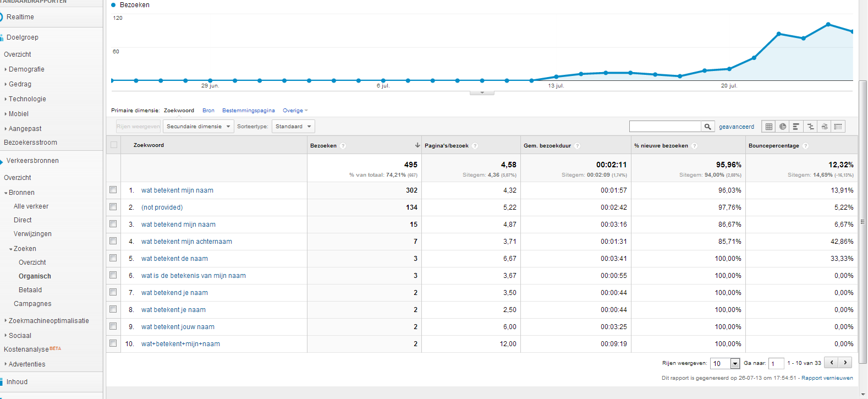This screenshot has width=868, height=399.
Task: Open Alle verkeer in sidebar
Action: [x=31, y=206]
